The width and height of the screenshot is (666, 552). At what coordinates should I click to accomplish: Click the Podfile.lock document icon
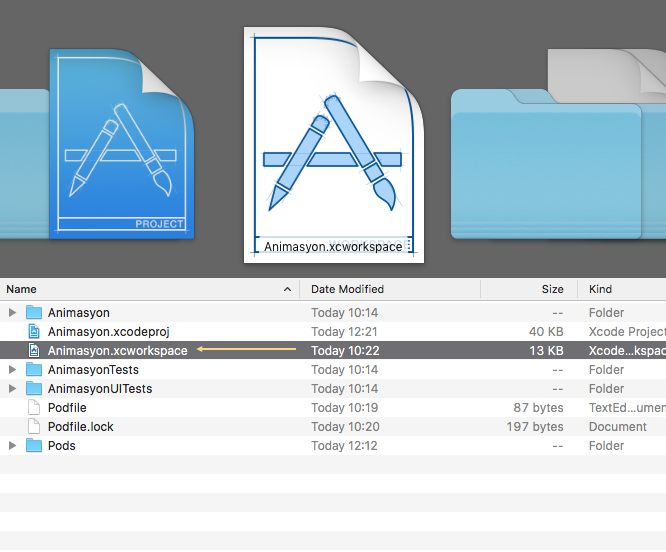tap(34, 426)
